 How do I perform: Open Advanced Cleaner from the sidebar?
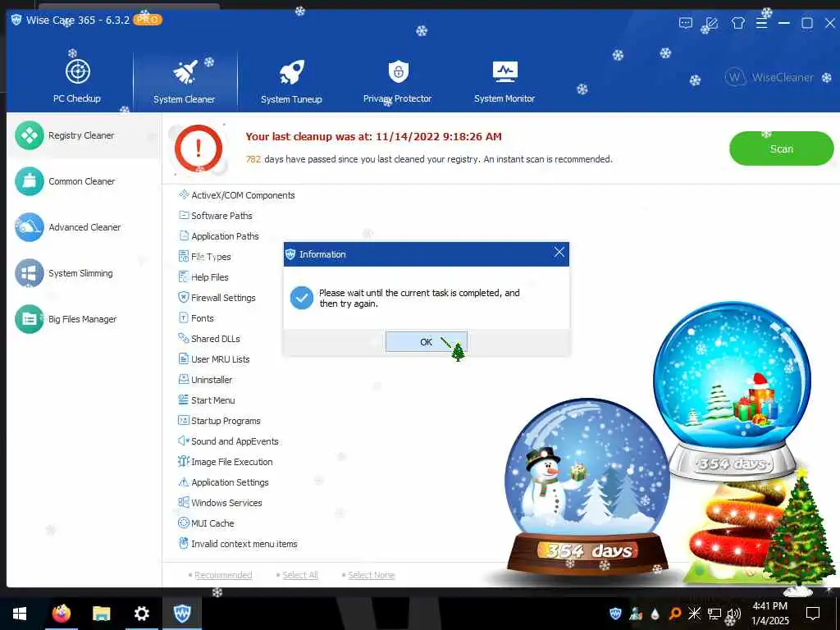(83, 227)
